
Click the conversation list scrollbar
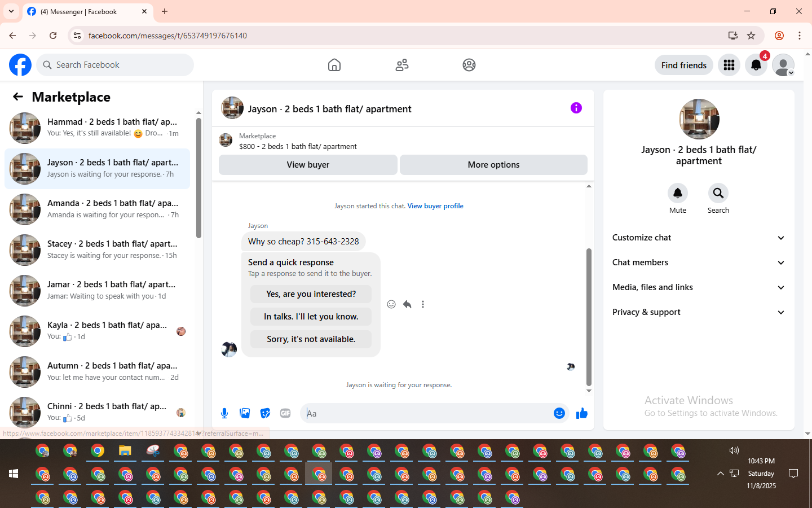[x=198, y=178]
